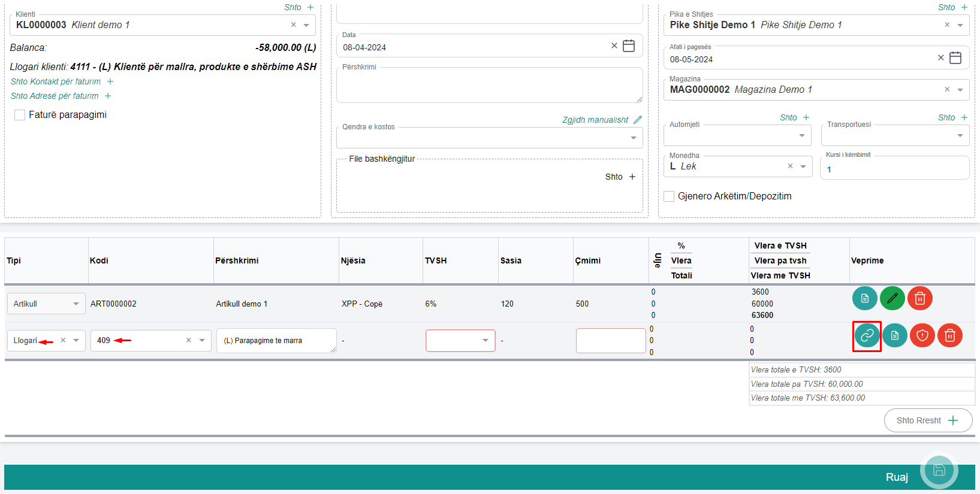Expand the Automjeti dropdown
The width and height of the screenshot is (980, 494).
point(801,136)
